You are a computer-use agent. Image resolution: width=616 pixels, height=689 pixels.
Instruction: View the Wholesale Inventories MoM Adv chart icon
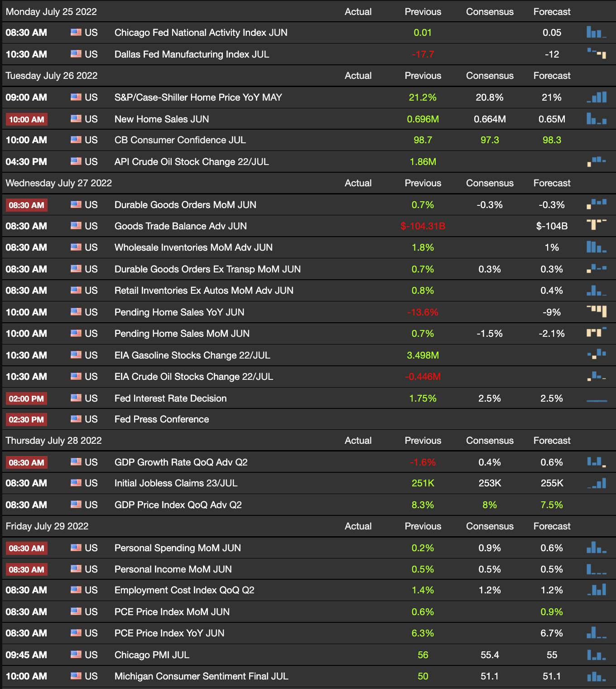pos(597,247)
